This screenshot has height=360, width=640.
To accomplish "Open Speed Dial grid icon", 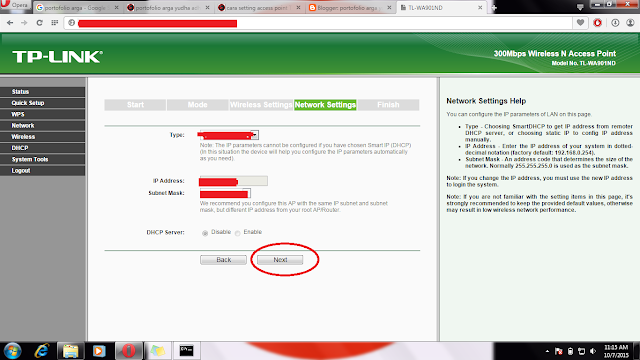I will coord(54,23).
